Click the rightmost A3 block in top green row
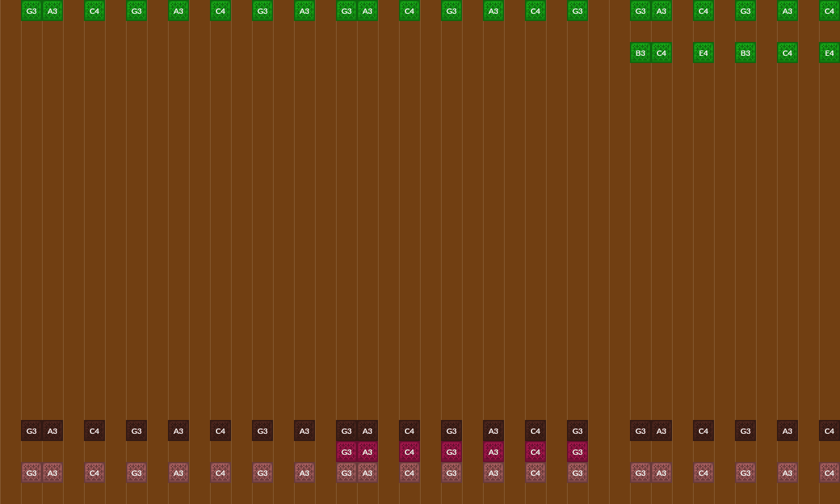 [787, 10]
